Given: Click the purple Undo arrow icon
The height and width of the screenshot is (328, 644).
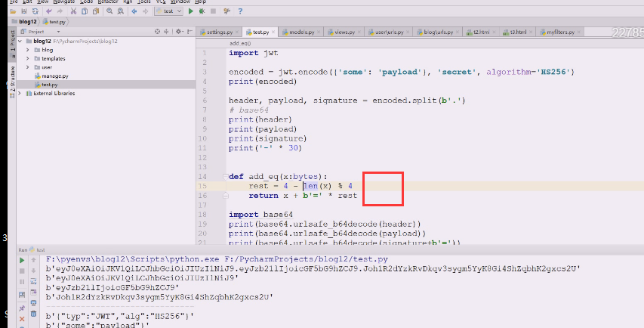Looking at the screenshot, I should (49, 11).
